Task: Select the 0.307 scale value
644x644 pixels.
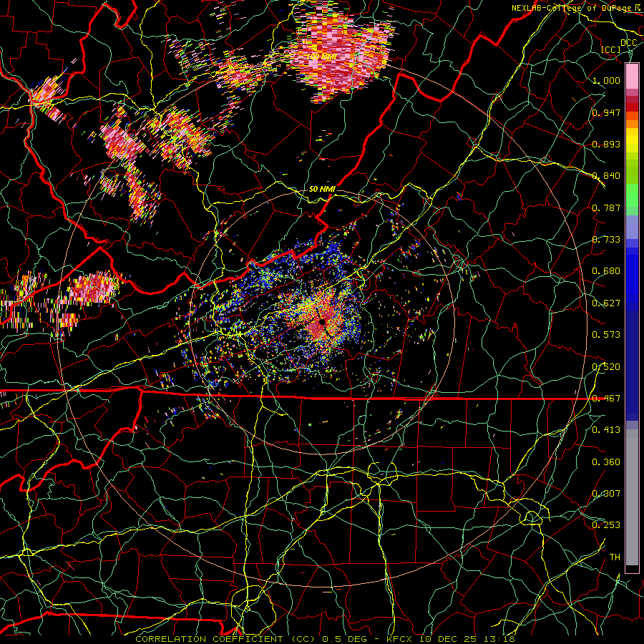Action: coord(606,494)
